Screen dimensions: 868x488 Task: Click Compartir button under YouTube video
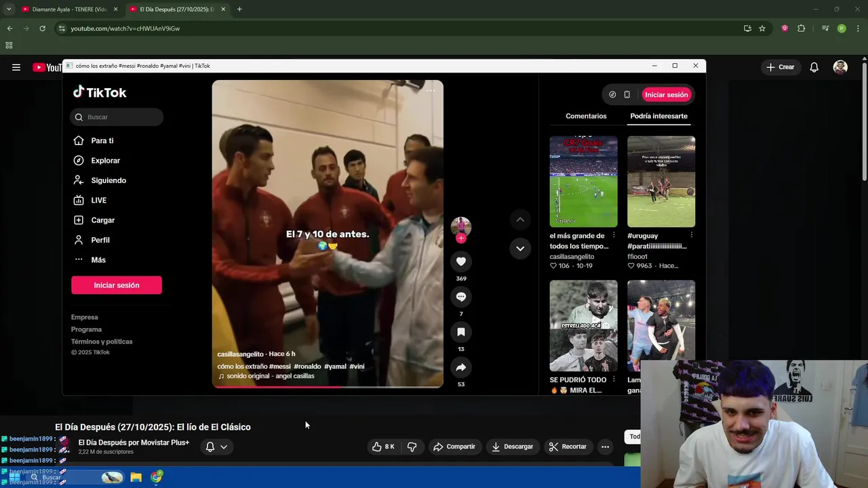tap(454, 447)
